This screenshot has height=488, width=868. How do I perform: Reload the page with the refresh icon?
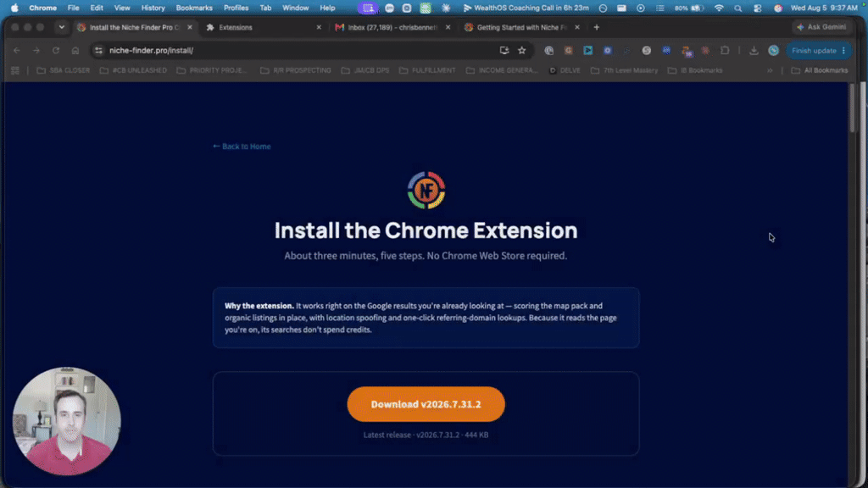[x=56, y=50]
